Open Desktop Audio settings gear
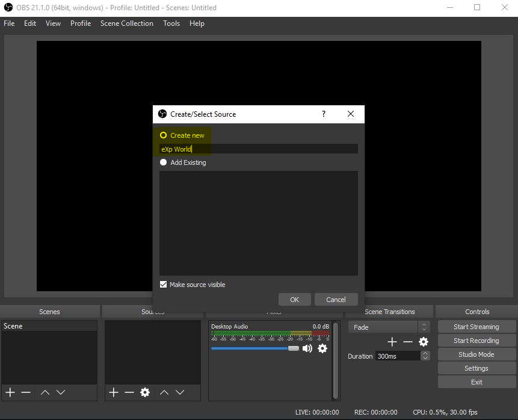Screen dimensions: 518x420 point(322,348)
